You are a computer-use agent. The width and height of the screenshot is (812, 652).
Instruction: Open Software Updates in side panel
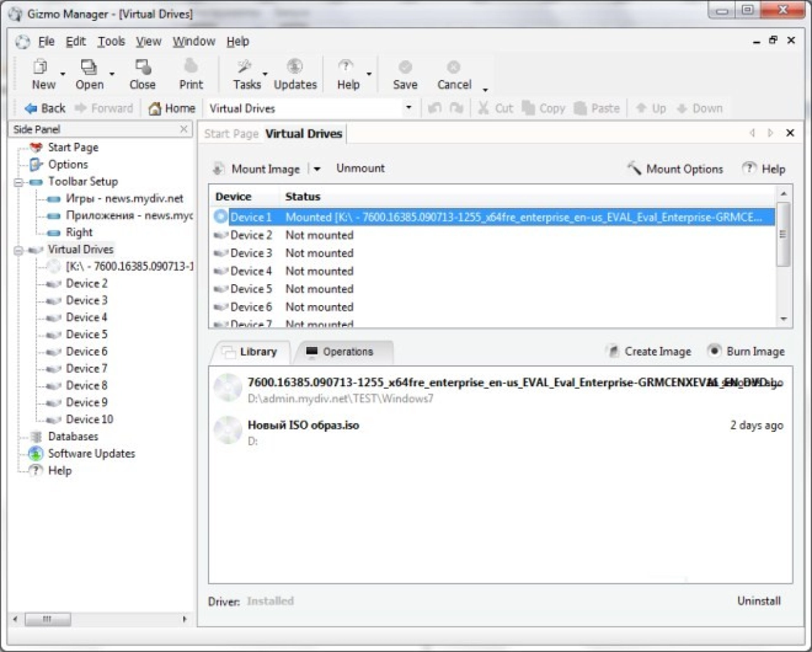tap(91, 453)
